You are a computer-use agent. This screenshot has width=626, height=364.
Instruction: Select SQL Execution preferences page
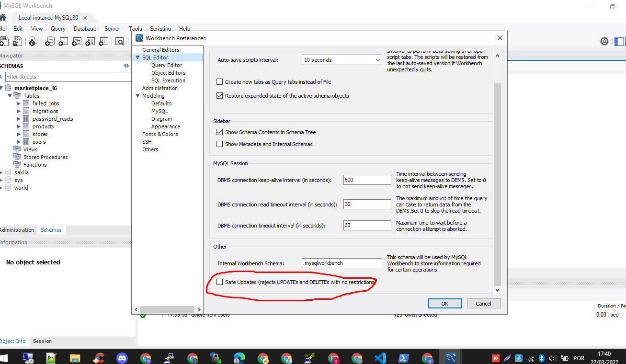pyautogui.click(x=168, y=80)
